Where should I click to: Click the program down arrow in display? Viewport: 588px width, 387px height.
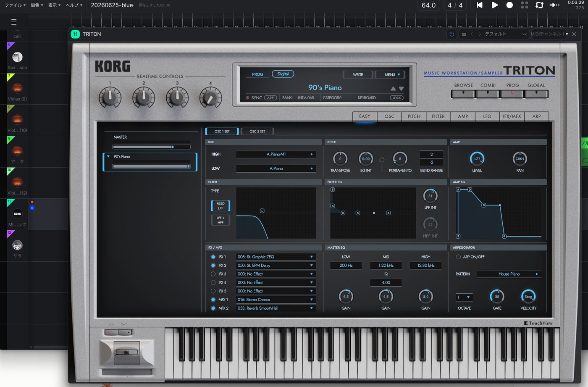tap(401, 89)
